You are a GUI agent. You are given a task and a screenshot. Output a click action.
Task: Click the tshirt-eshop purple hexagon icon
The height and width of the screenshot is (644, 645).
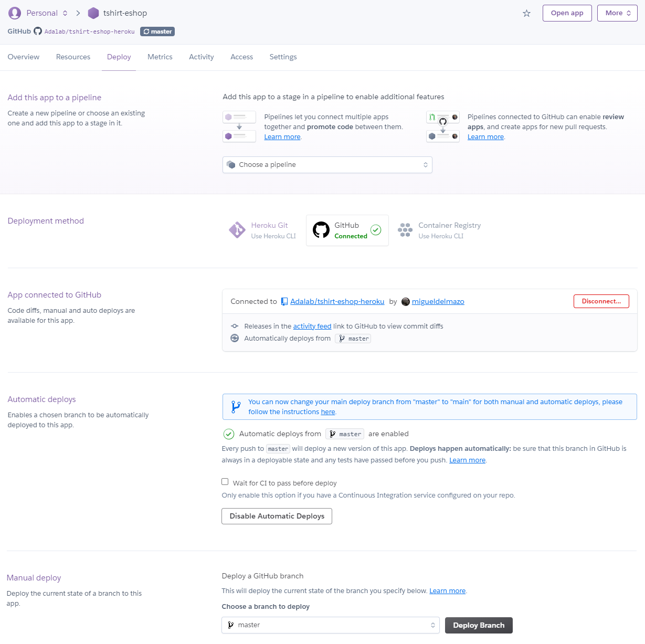coord(93,13)
